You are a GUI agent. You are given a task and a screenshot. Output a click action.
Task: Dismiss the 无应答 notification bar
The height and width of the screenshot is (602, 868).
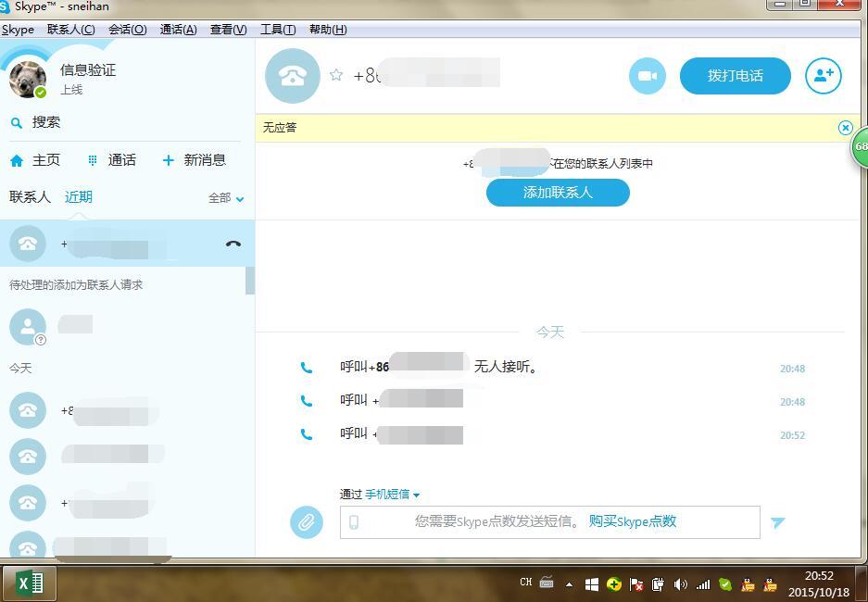coord(845,128)
